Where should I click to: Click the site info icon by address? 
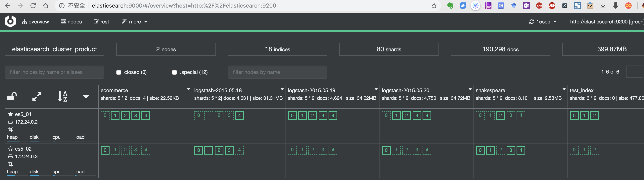[62, 6]
